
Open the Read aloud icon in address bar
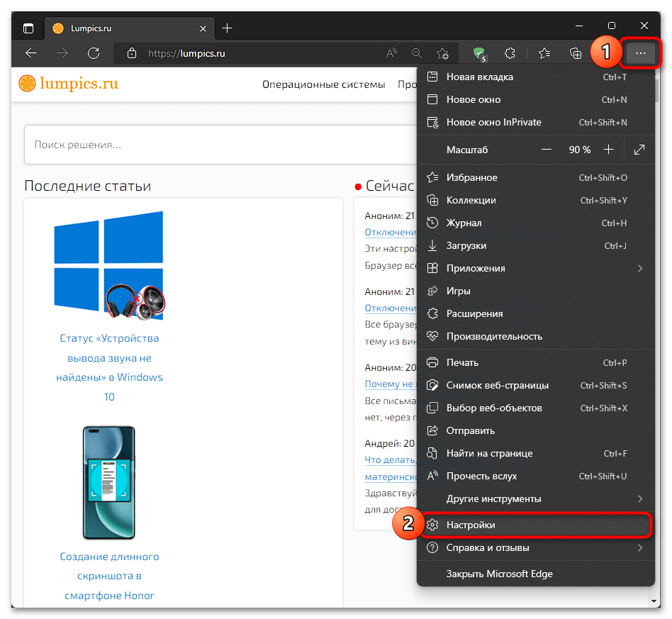391,53
